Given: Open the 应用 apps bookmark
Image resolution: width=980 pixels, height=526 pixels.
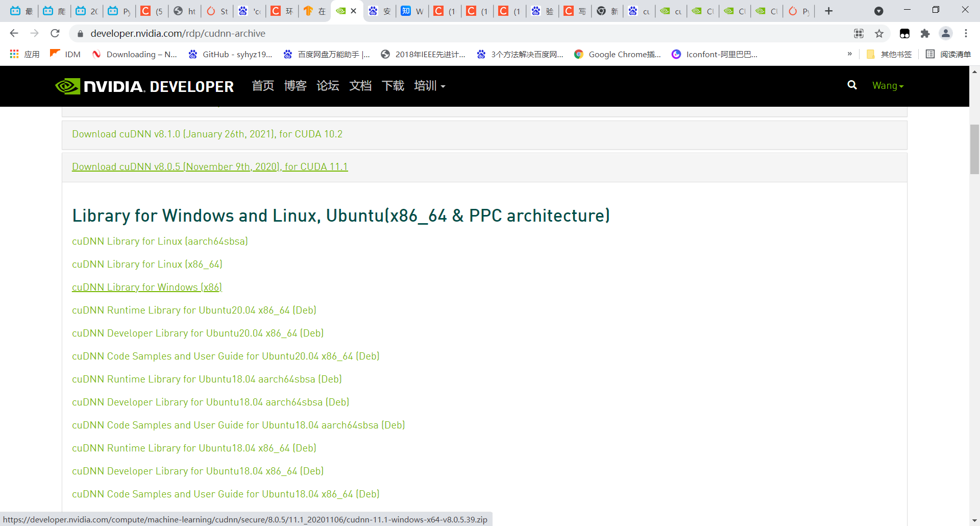Looking at the screenshot, I should click(x=24, y=54).
